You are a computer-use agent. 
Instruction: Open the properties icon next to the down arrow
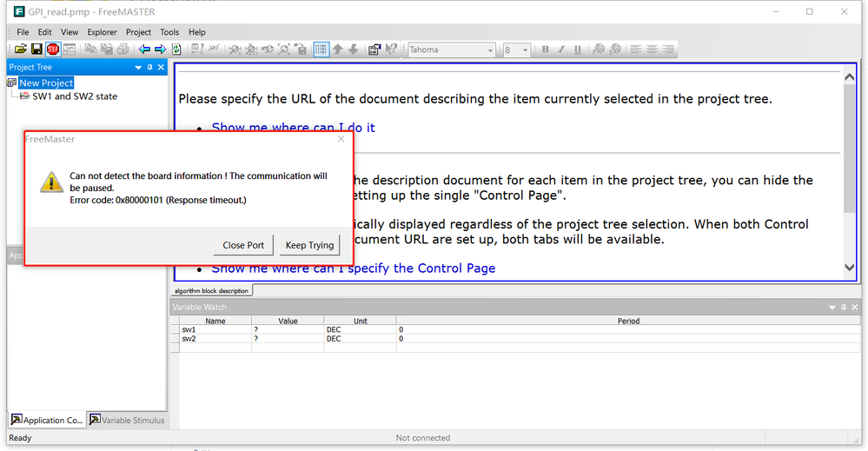[x=374, y=50]
